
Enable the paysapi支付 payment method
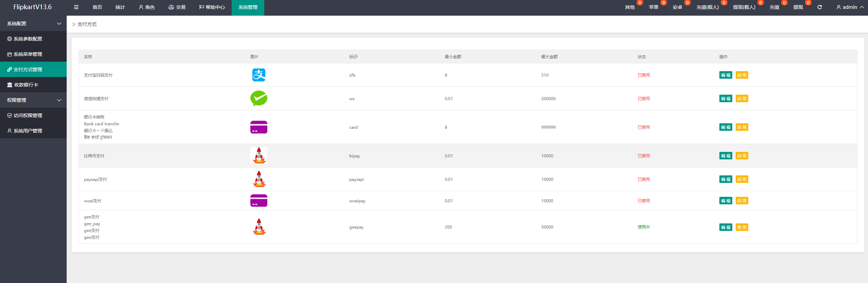point(742,179)
